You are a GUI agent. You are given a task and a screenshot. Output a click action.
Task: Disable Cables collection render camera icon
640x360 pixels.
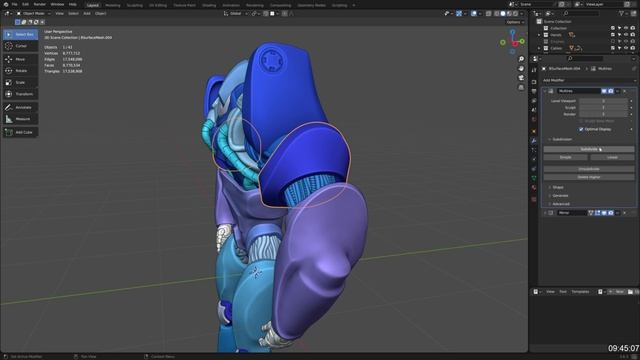[633, 48]
